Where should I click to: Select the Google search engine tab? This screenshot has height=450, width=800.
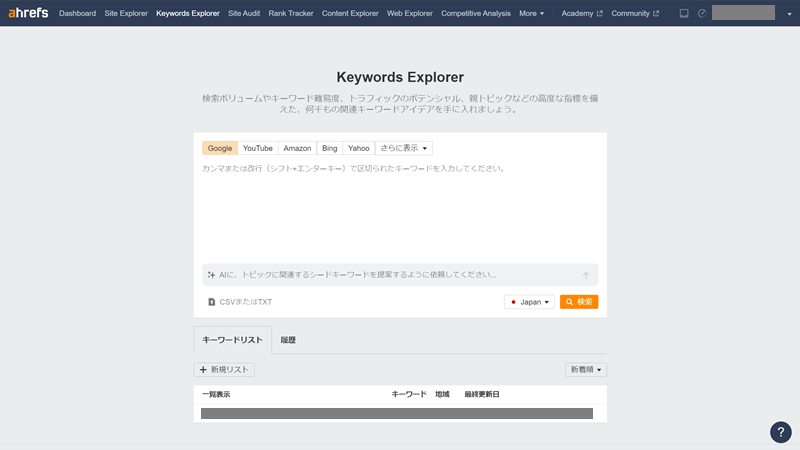click(220, 148)
